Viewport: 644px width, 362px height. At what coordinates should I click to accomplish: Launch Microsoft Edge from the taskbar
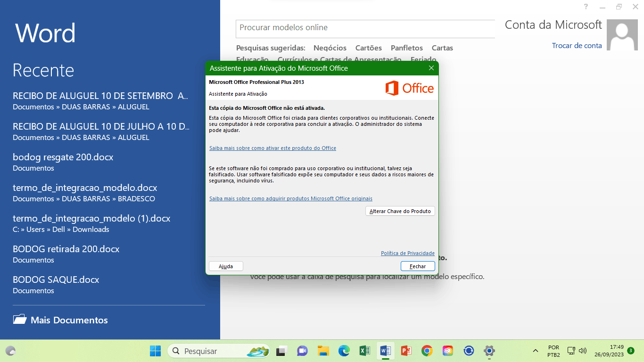pyautogui.click(x=344, y=351)
